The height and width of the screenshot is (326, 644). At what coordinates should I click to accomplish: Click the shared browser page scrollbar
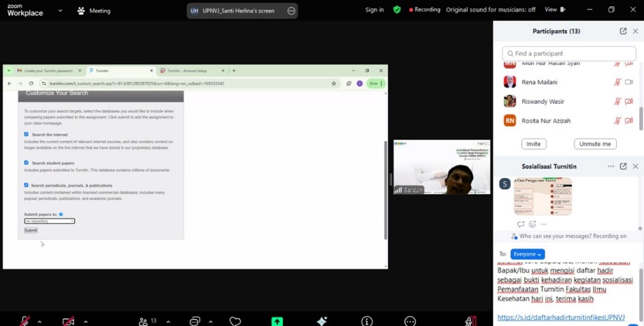pos(385,190)
